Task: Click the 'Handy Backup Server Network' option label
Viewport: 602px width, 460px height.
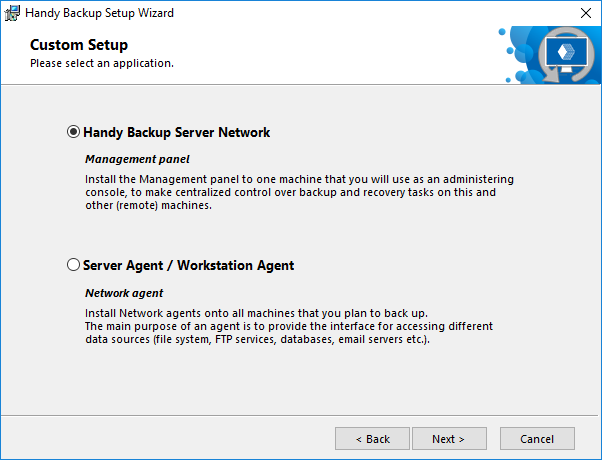Action: (176, 132)
